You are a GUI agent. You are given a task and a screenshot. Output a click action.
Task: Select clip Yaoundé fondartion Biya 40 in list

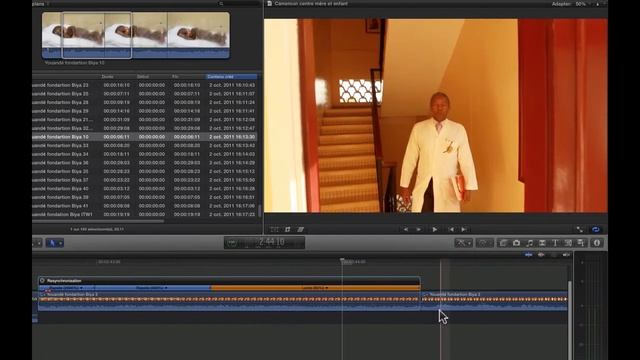tap(145, 189)
